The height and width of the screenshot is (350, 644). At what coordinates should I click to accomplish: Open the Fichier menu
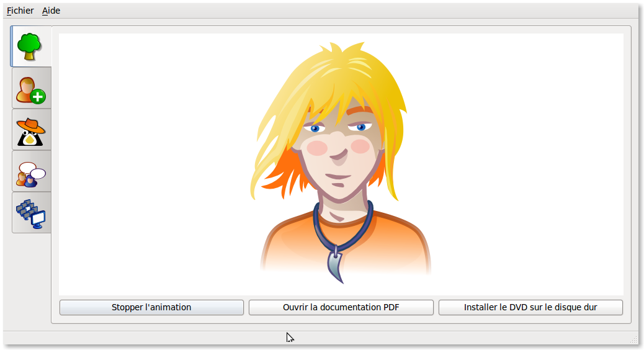[x=20, y=11]
